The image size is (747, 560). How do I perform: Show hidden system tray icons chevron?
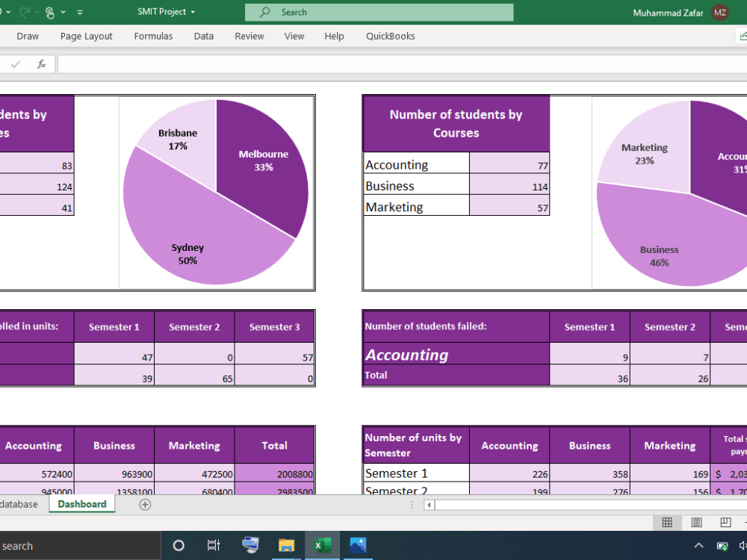click(x=698, y=546)
